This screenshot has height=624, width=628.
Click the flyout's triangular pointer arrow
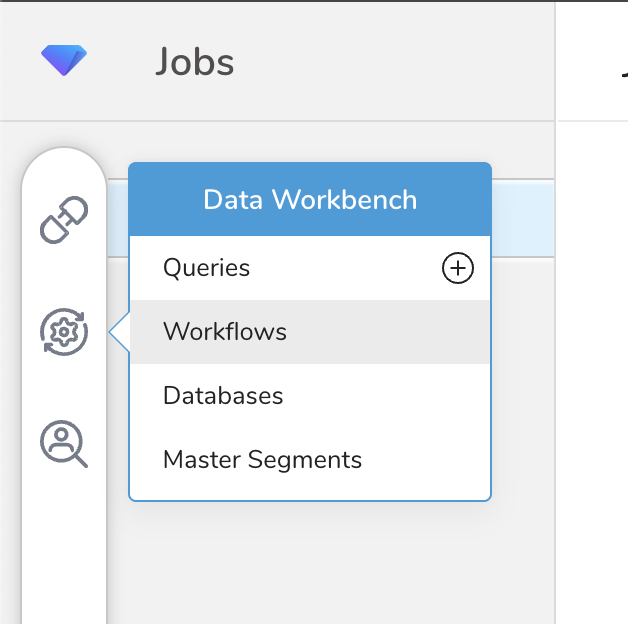coord(120,332)
